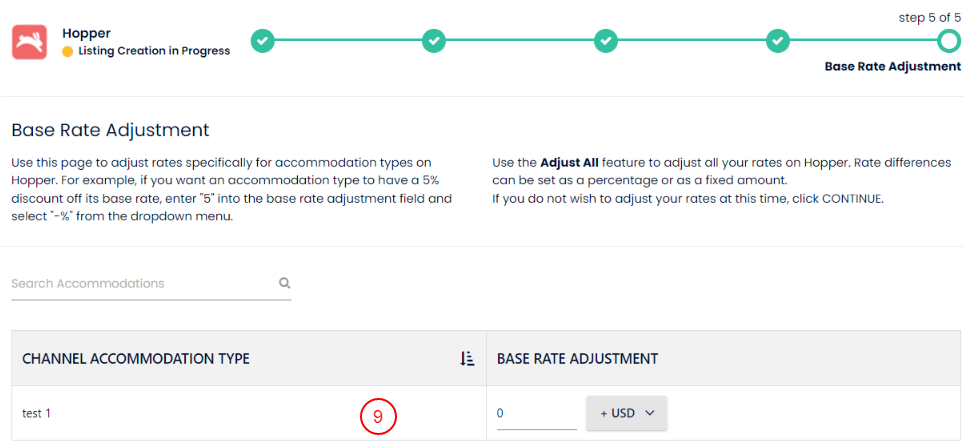The height and width of the screenshot is (442, 964).
Task: Click the Hopper rabbit logo icon
Action: [x=29, y=42]
